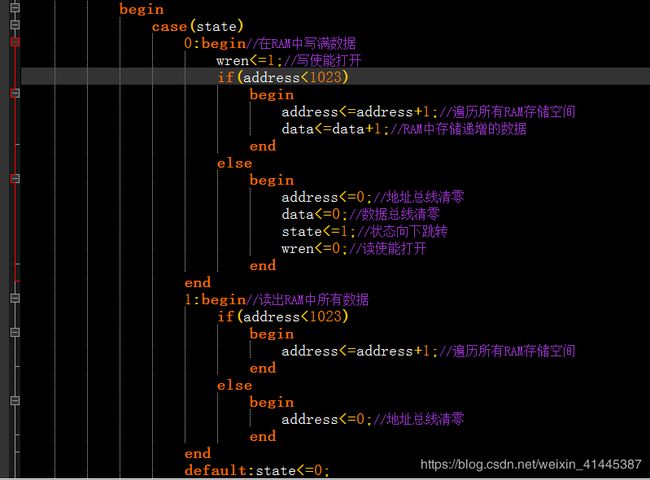Click the 0:begin label text
The height and width of the screenshot is (480, 650).
(x=215, y=43)
